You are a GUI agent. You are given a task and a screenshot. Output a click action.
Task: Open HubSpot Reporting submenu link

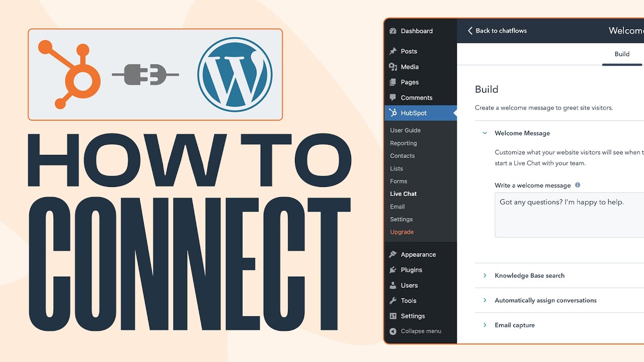[404, 143]
